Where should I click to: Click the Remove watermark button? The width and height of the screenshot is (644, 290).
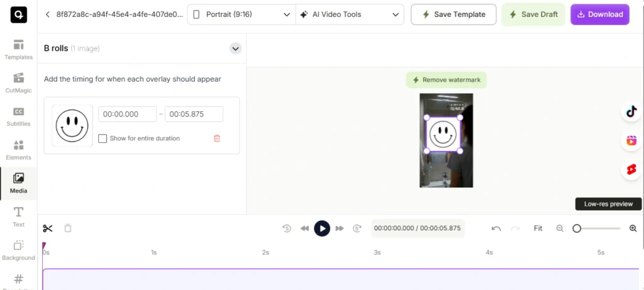tap(447, 80)
